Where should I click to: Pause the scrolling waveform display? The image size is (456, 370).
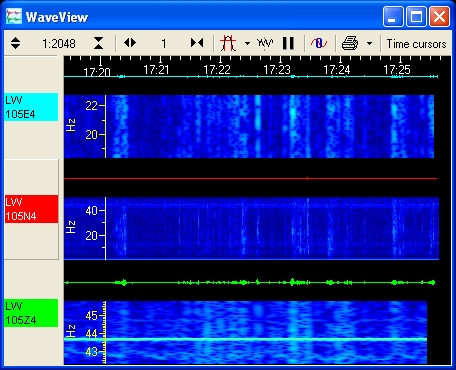[288, 43]
